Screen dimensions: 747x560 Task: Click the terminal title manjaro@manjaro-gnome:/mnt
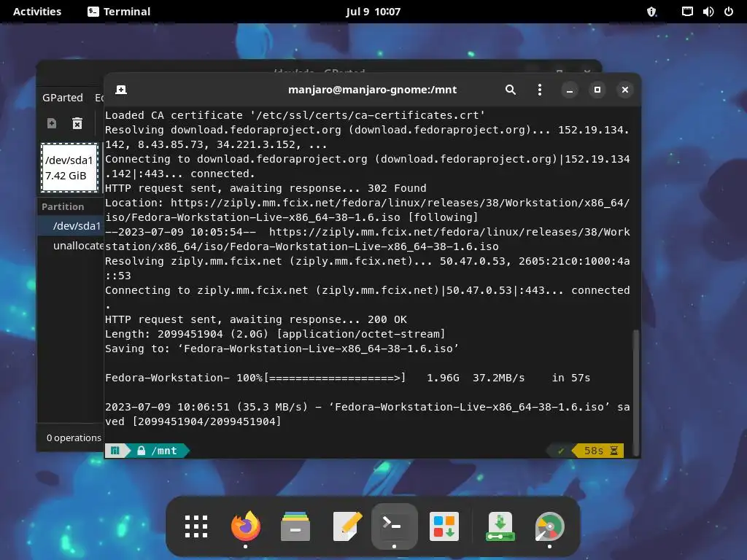click(x=373, y=90)
